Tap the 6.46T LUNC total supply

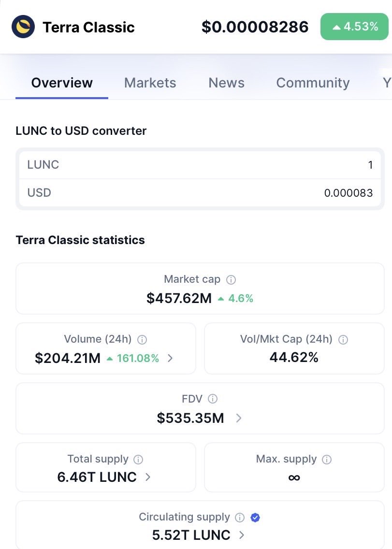click(x=97, y=477)
